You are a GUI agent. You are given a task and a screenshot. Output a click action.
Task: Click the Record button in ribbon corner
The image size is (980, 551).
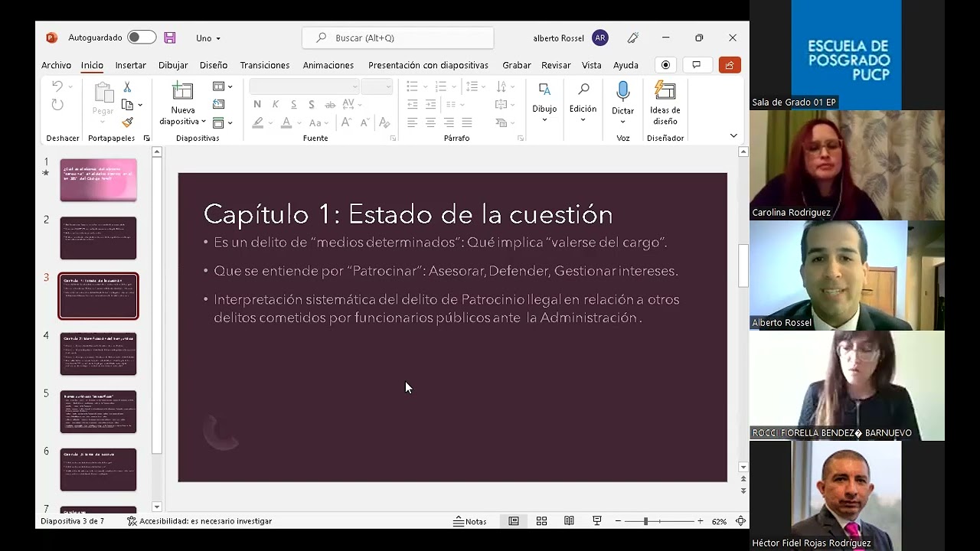(665, 65)
